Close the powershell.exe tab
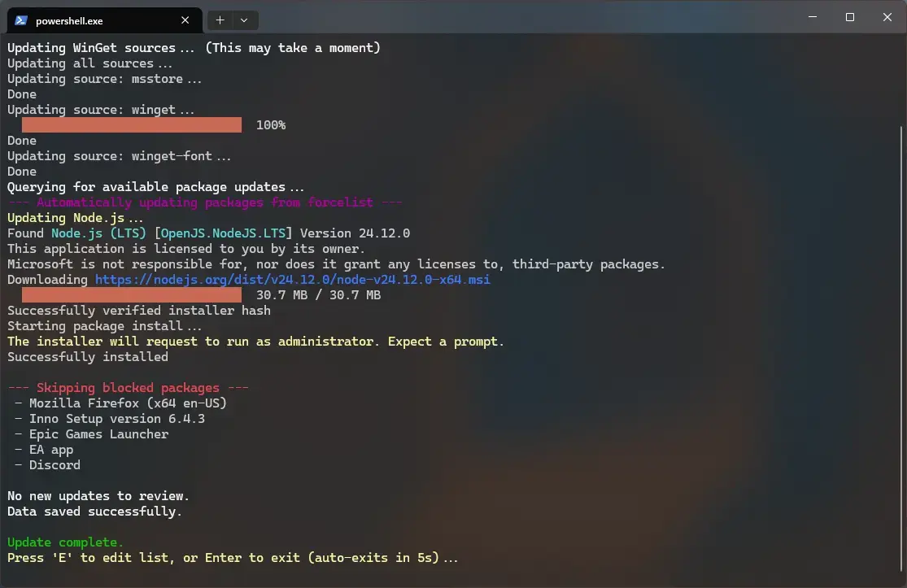 (185, 20)
